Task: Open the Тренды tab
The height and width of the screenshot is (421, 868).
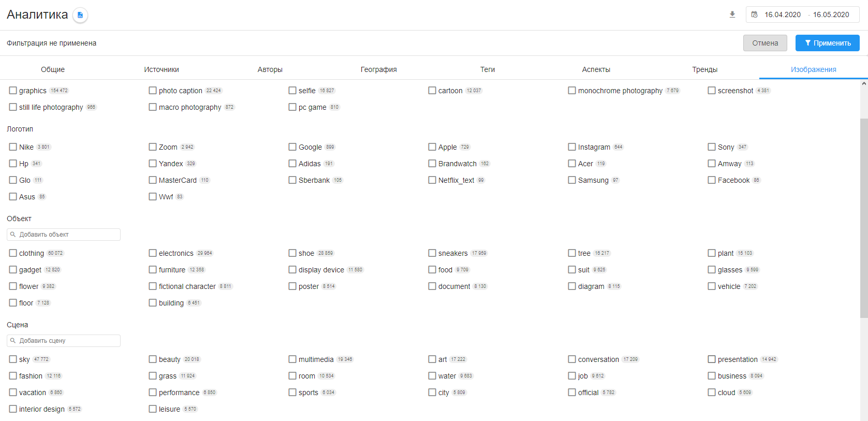Action: click(x=704, y=69)
